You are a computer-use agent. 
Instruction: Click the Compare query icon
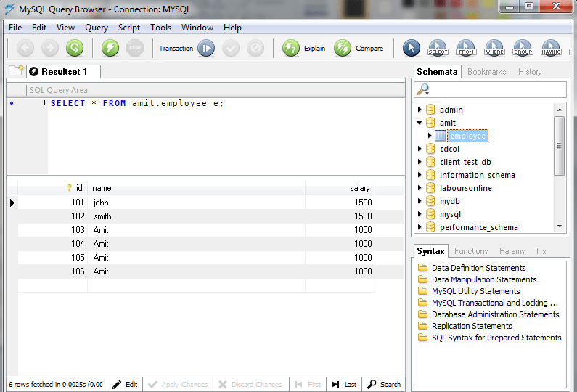(x=343, y=48)
